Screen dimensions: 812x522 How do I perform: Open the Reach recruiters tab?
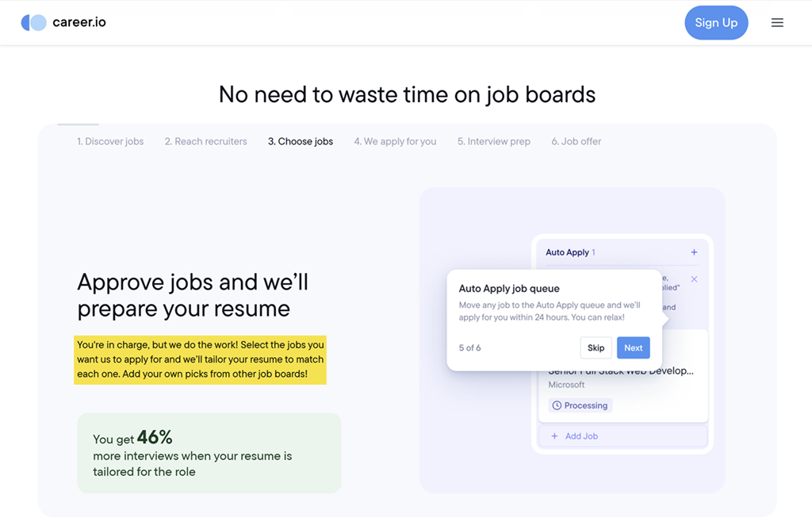point(205,141)
